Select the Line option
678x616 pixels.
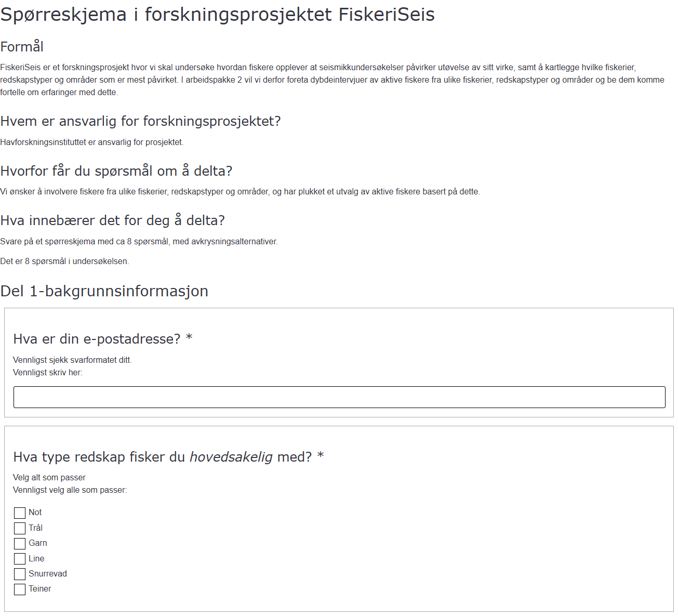click(x=20, y=558)
